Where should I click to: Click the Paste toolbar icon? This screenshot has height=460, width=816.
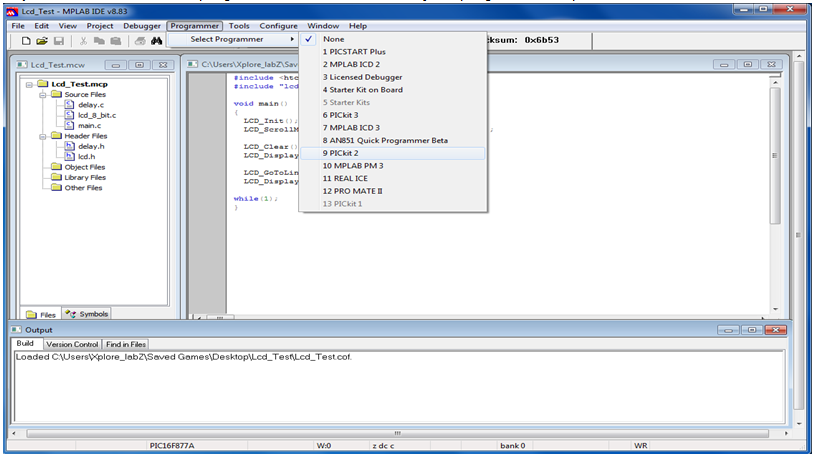click(116, 41)
